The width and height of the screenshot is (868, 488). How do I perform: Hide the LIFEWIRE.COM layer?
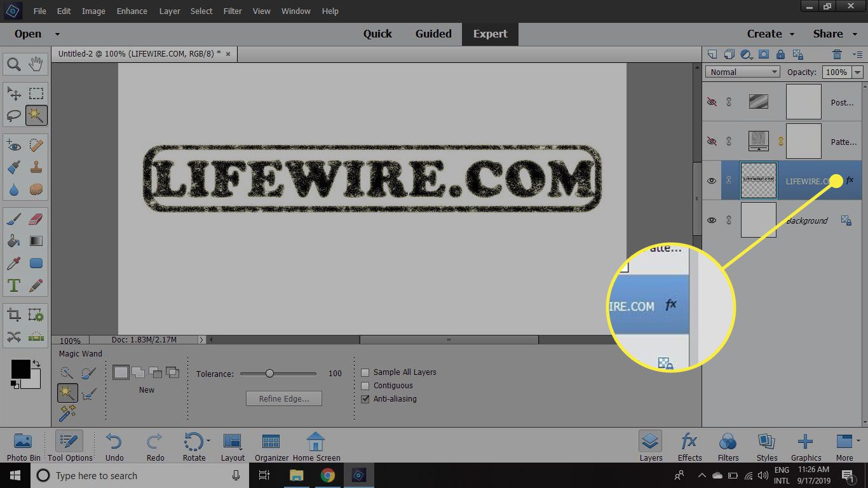point(712,181)
